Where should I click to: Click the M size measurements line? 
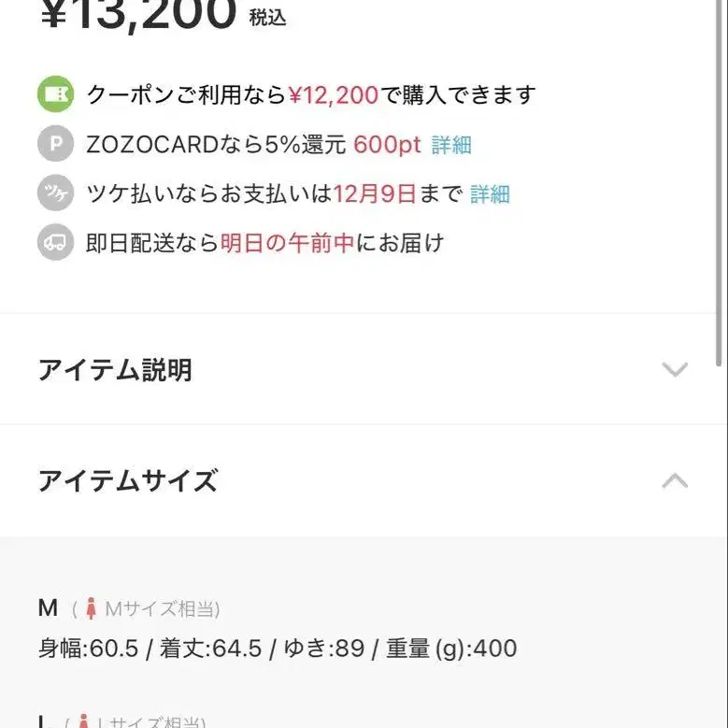tap(277, 649)
